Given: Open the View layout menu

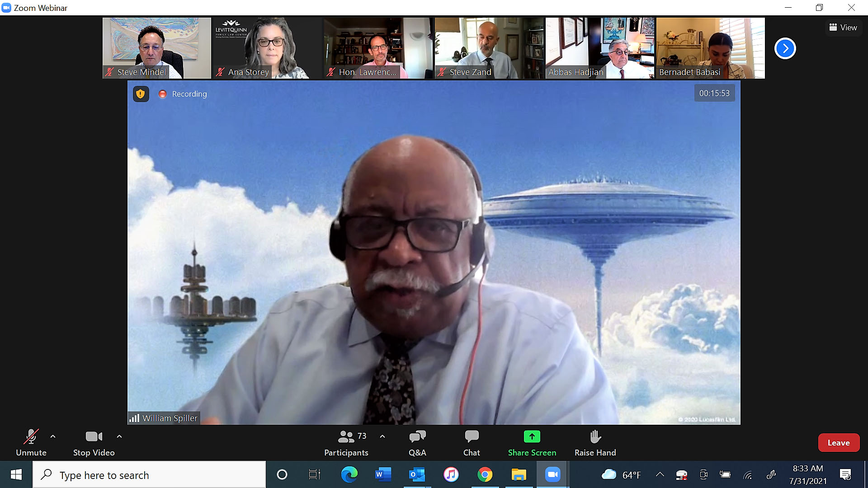Looking at the screenshot, I should tap(843, 28).
